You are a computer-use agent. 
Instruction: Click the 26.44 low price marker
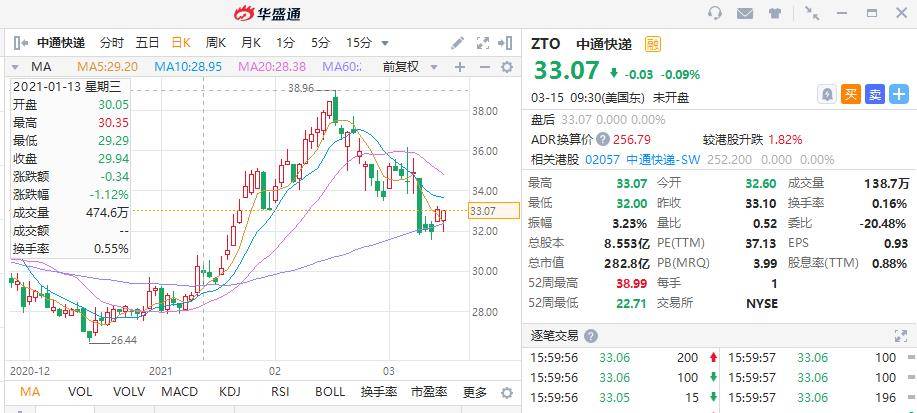123,340
